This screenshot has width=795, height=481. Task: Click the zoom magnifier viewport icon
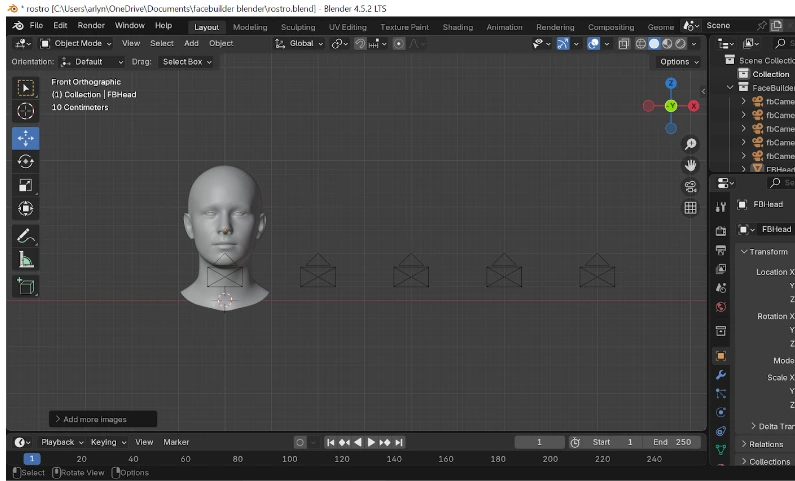coord(690,144)
